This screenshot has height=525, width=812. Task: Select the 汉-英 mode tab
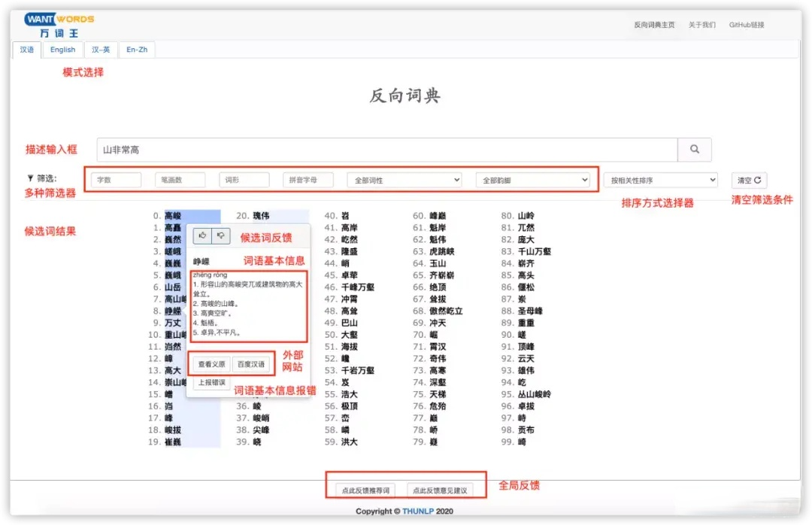pyautogui.click(x=101, y=50)
